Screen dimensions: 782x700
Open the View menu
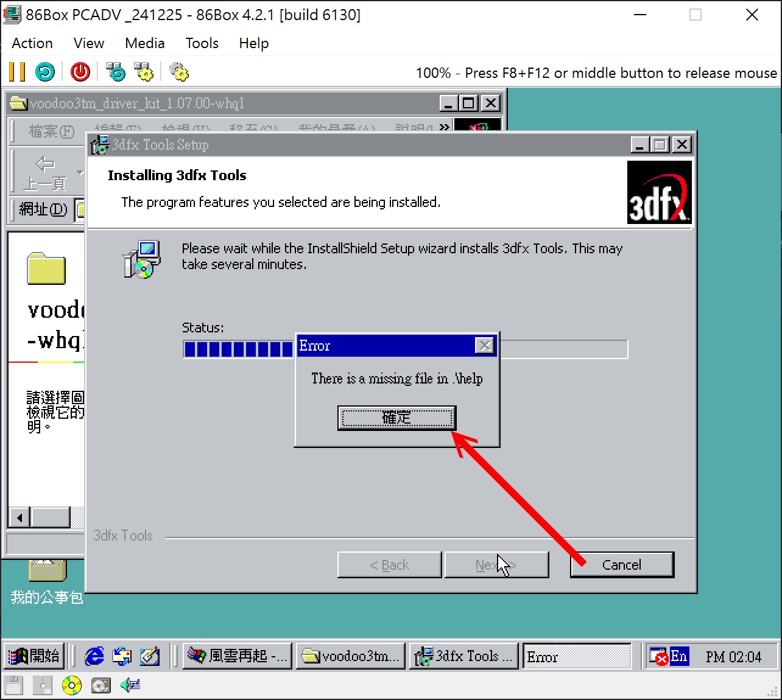pos(89,43)
